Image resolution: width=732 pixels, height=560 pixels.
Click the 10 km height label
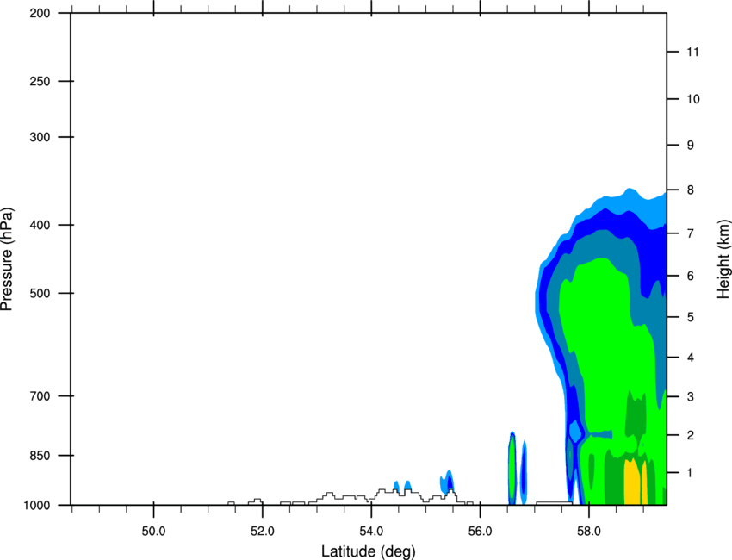point(693,99)
